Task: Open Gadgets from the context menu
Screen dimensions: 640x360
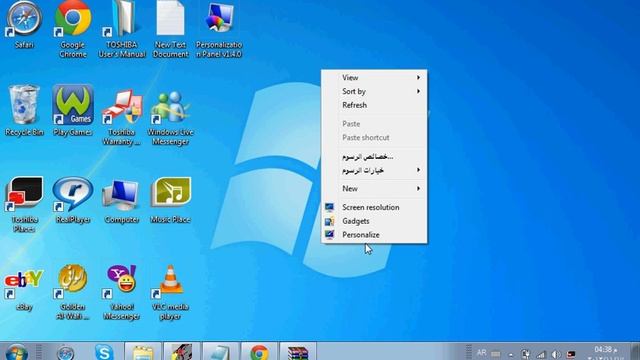Action: 374,221
